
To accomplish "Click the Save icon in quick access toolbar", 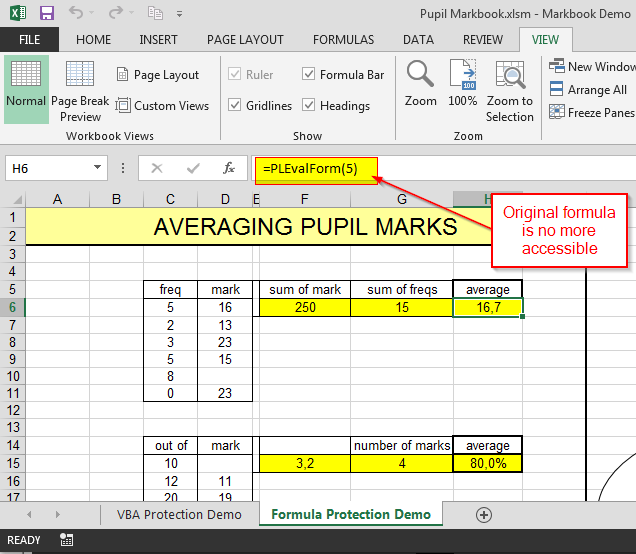I will [47, 13].
